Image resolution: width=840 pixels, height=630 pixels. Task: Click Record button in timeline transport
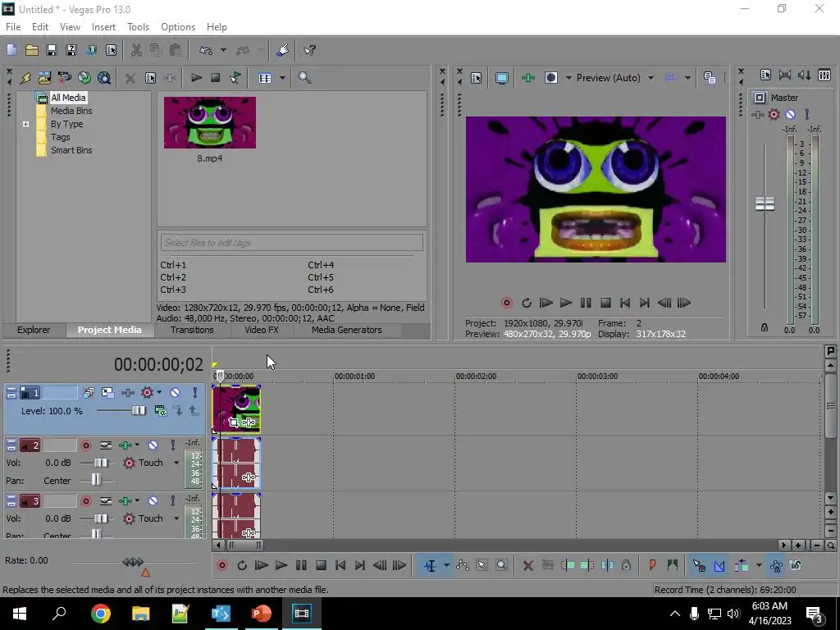[x=221, y=565]
